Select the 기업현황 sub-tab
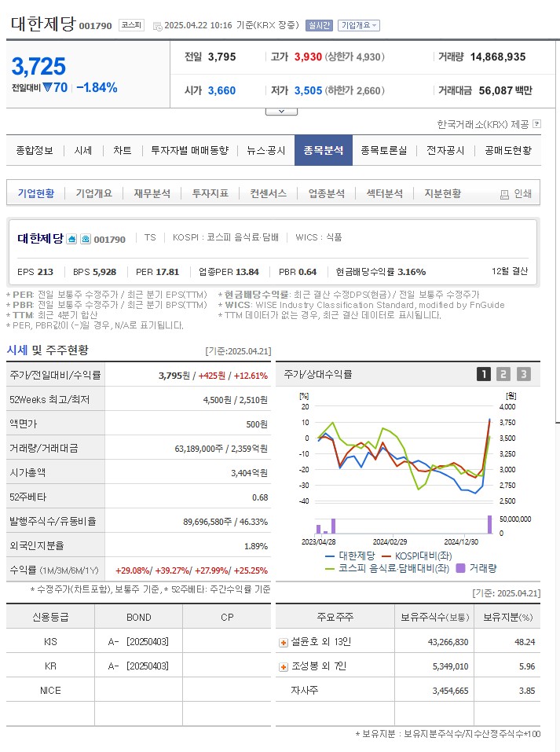 click(x=36, y=193)
